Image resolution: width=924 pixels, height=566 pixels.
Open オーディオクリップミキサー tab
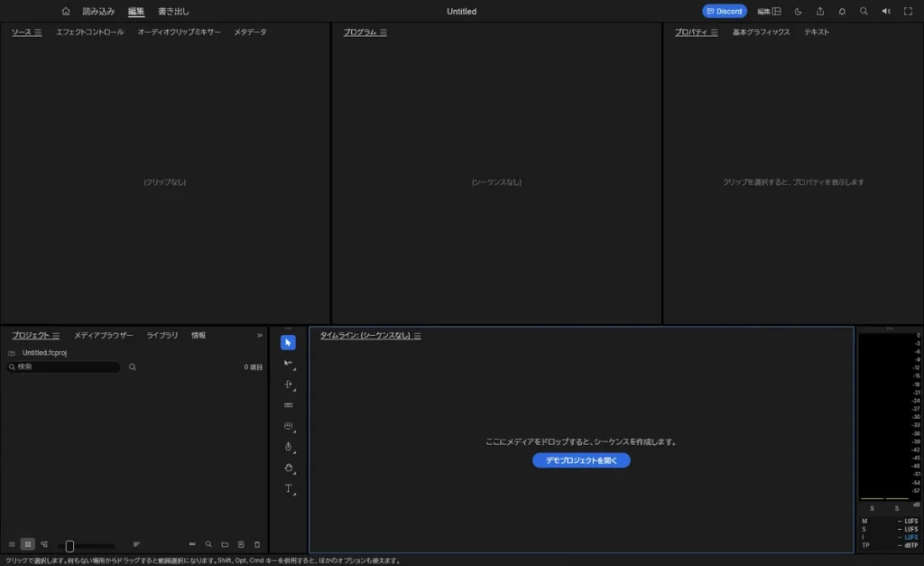[180, 32]
